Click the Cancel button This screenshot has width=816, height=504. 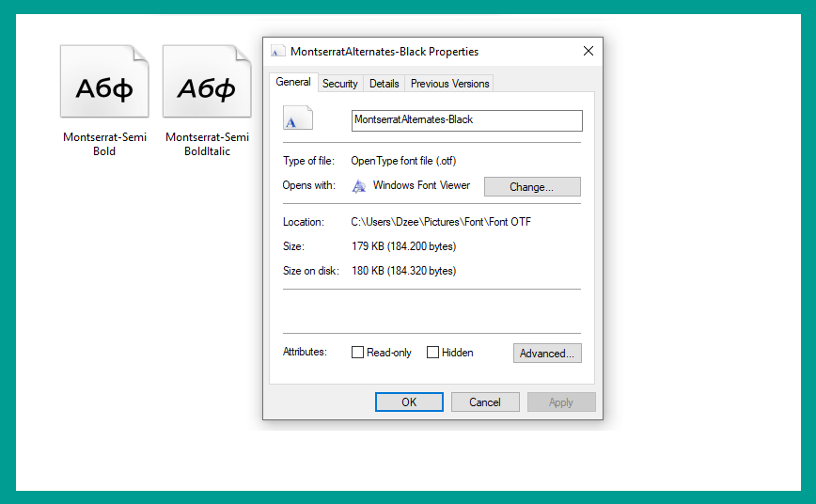point(484,402)
